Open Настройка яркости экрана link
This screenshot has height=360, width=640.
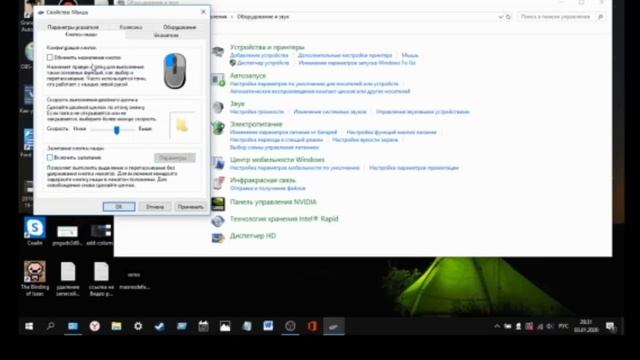(365, 140)
